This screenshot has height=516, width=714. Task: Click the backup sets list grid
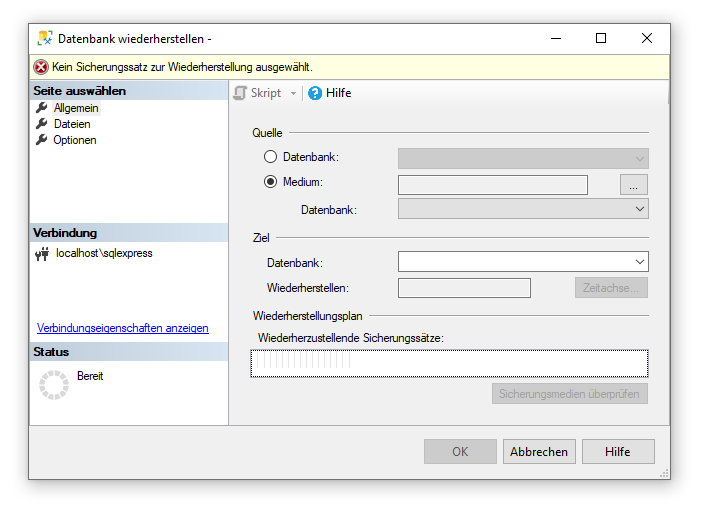pyautogui.click(x=449, y=363)
